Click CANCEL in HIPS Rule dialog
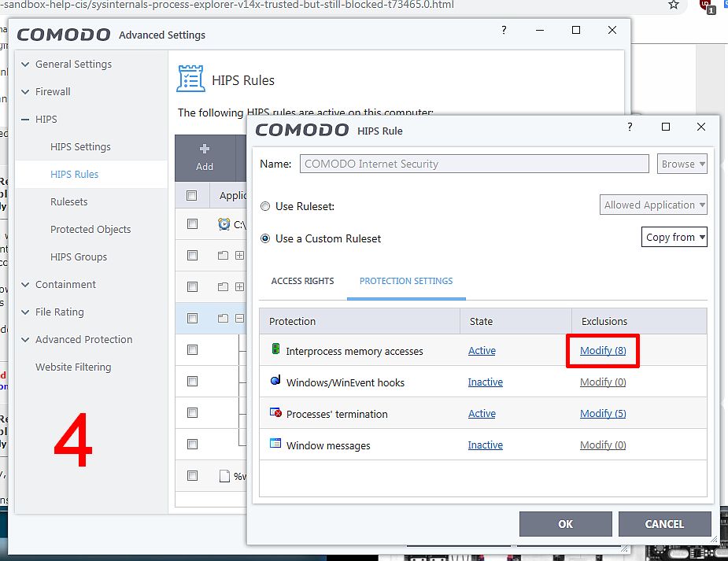Viewport: 728px width, 561px height. click(664, 524)
